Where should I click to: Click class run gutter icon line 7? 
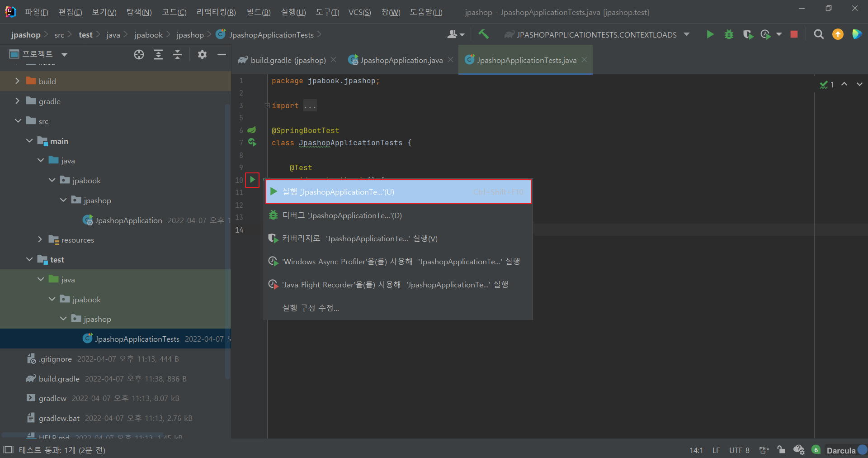(x=252, y=143)
